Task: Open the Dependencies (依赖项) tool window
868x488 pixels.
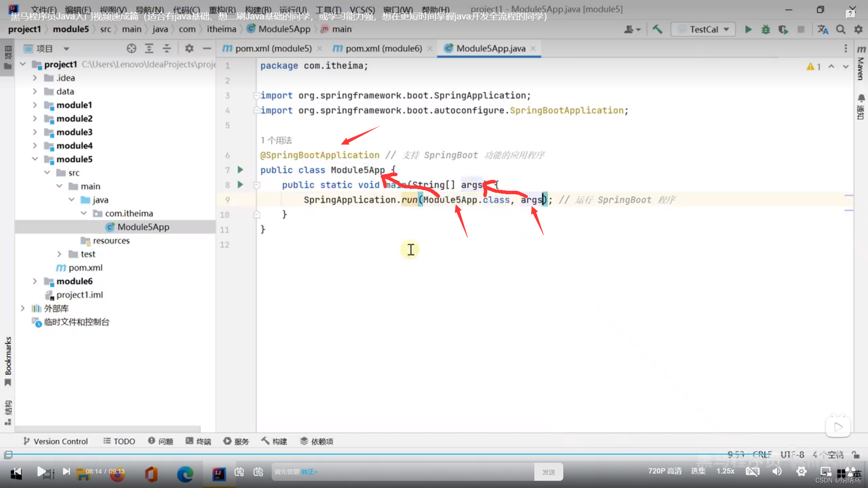Action: pyautogui.click(x=317, y=441)
